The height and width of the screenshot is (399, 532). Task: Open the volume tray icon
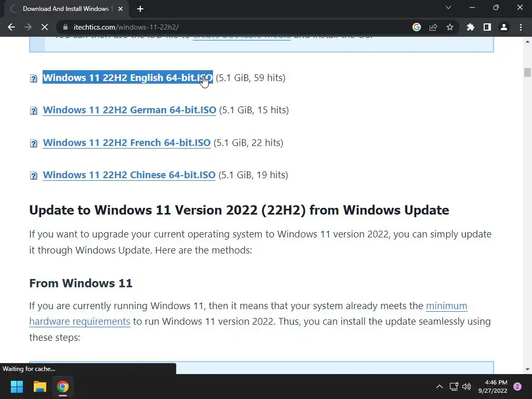(x=467, y=387)
